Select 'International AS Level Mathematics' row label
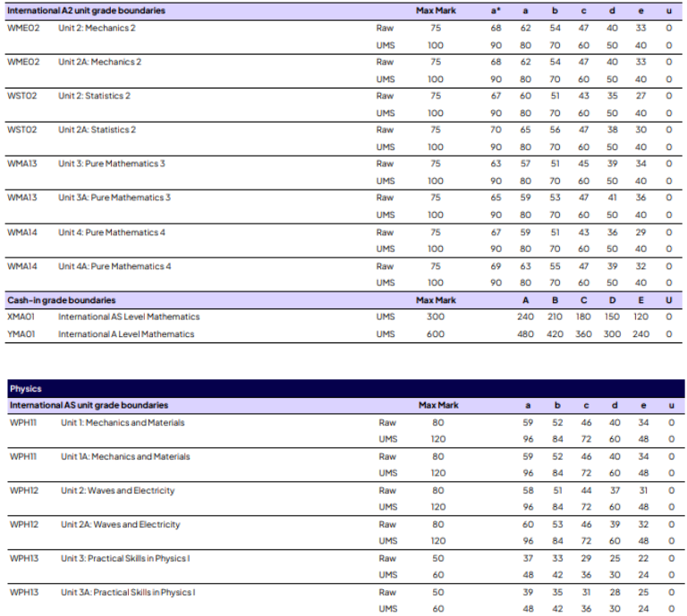This screenshot has width=687, height=616. 129,317
